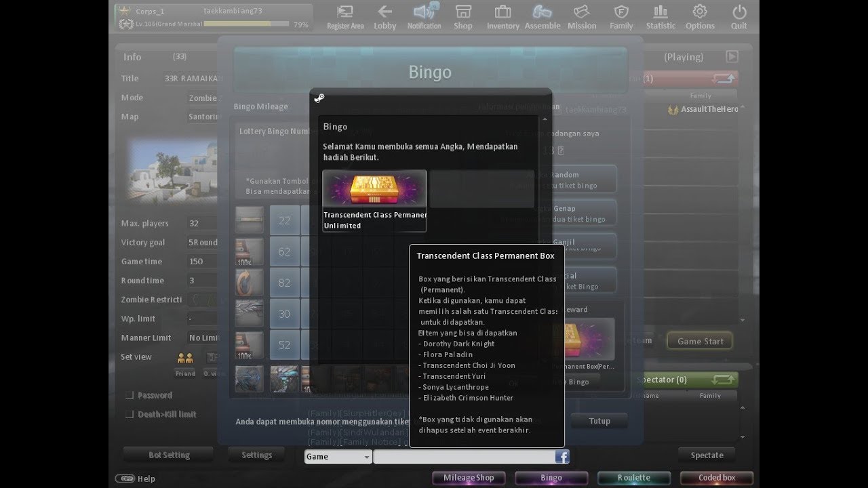Open the Family screen

[x=620, y=17]
